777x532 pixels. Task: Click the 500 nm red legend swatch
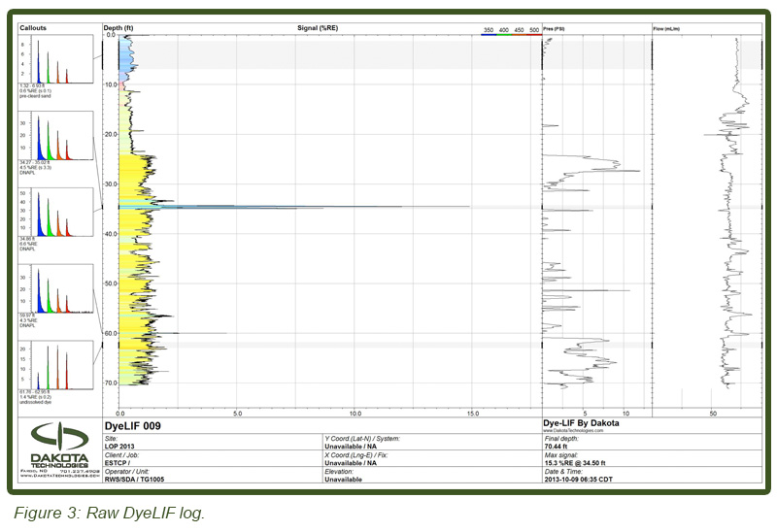pos(533,34)
